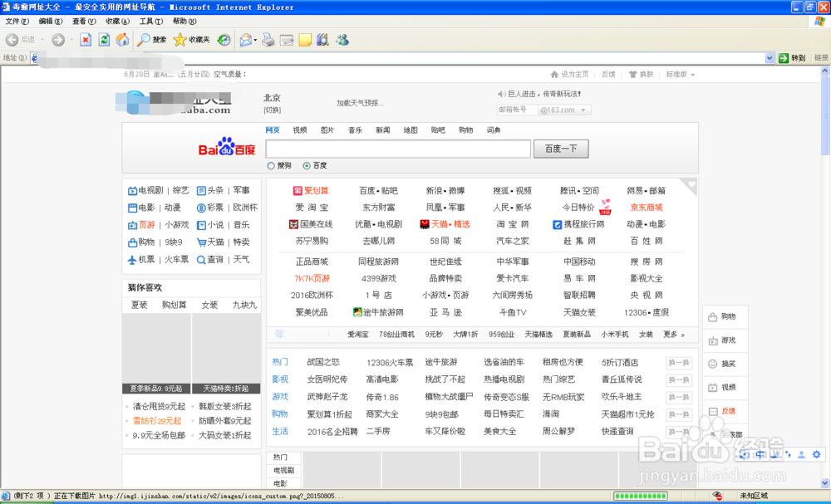Open the Back button history dropdown arrow

coord(42,40)
